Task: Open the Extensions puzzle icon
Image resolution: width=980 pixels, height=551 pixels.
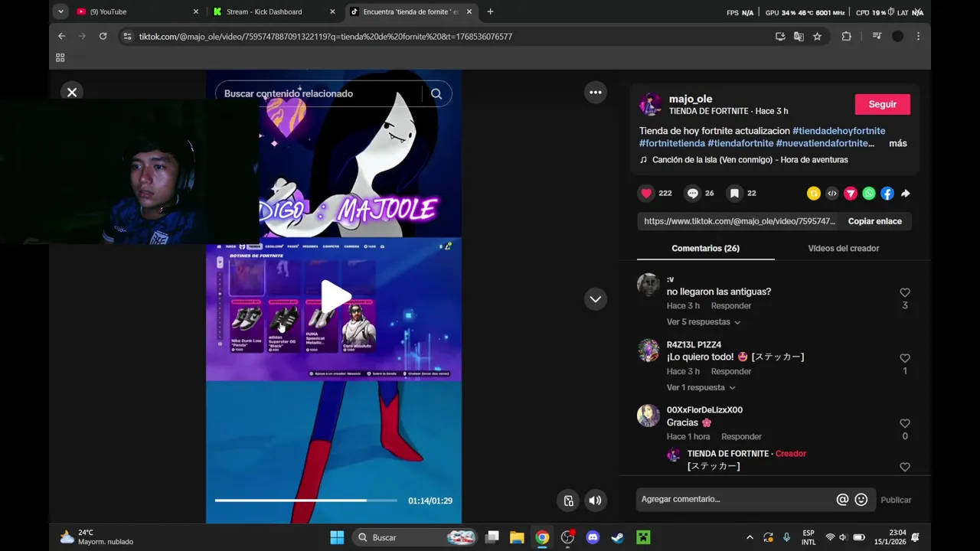Action: pos(846,36)
